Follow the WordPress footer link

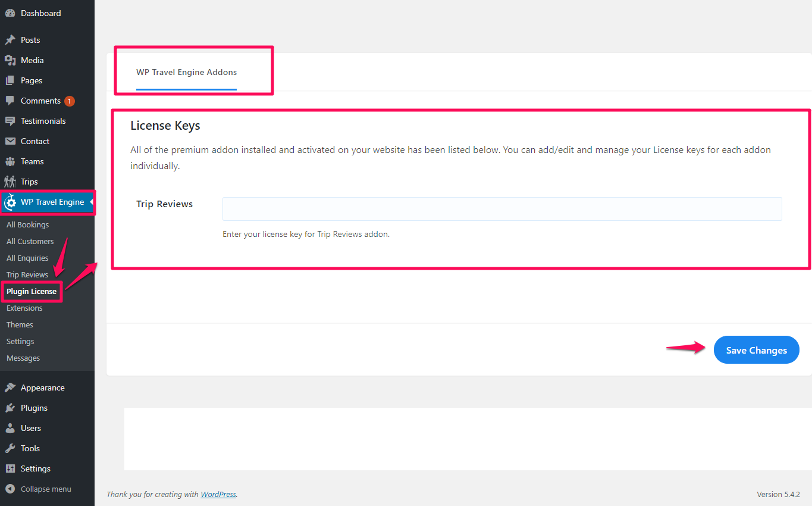click(x=218, y=494)
